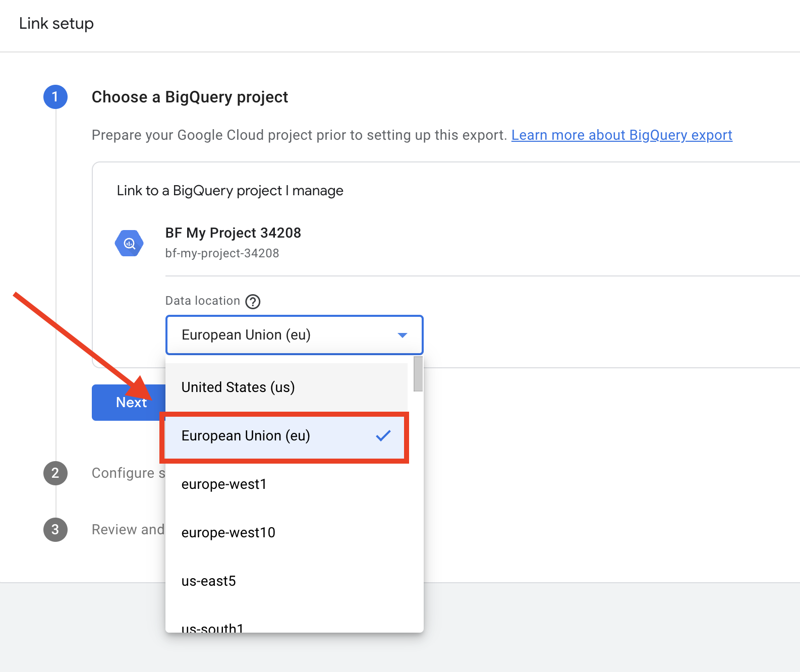Open Learn more about BigQuery export link
This screenshot has height=672, width=800.
tap(621, 135)
